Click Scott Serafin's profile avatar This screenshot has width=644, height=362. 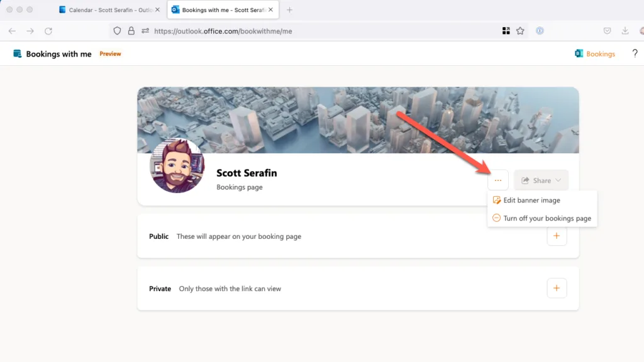[177, 165]
